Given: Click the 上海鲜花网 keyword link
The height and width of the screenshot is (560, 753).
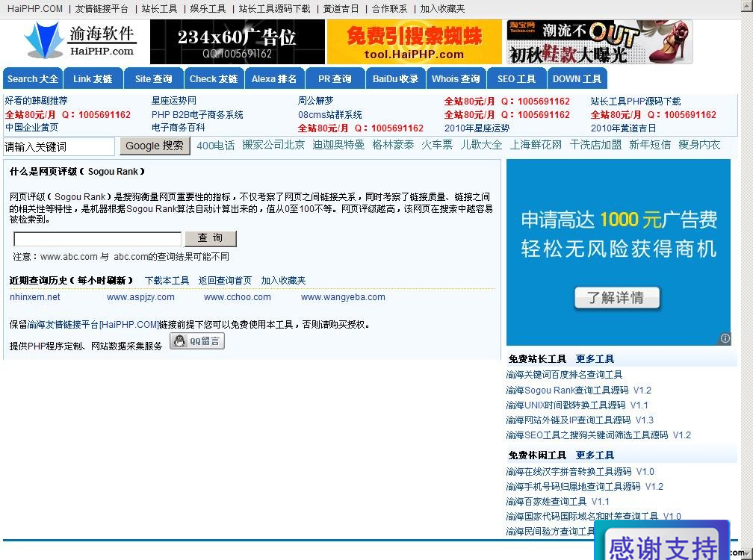Looking at the screenshot, I should point(536,145).
